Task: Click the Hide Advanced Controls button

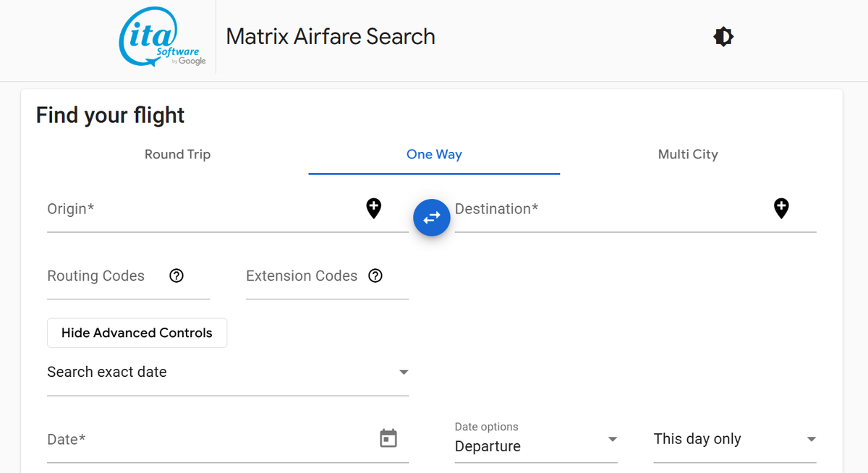Action: (137, 333)
